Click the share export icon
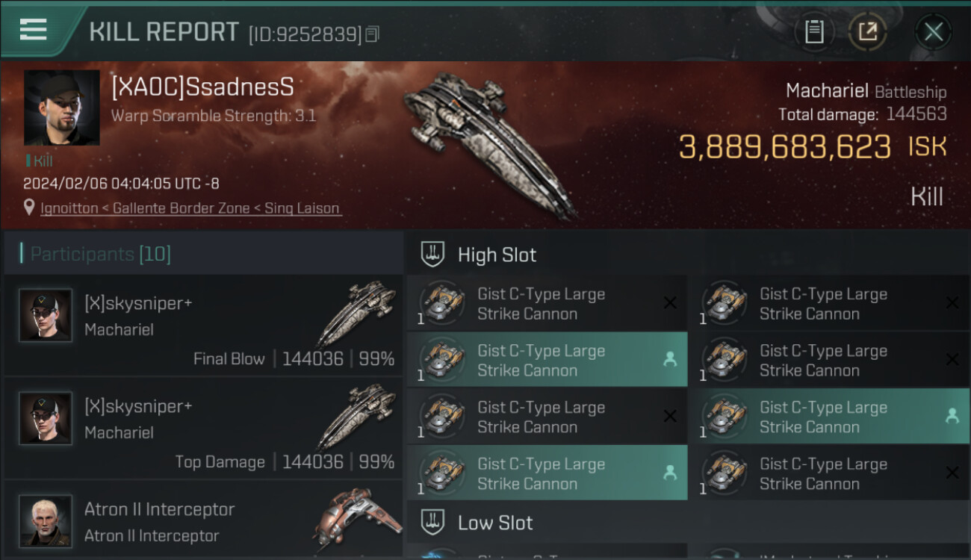This screenshot has width=971, height=560. click(867, 32)
